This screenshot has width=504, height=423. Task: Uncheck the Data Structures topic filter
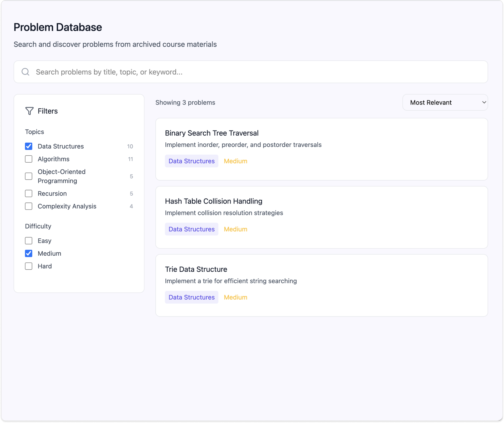pyautogui.click(x=29, y=146)
